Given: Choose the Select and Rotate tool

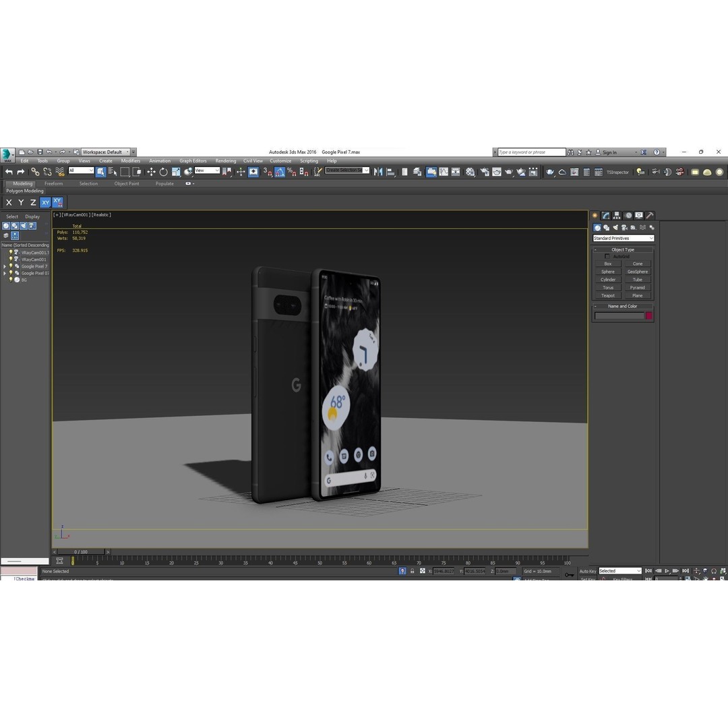Looking at the screenshot, I should 163,172.
